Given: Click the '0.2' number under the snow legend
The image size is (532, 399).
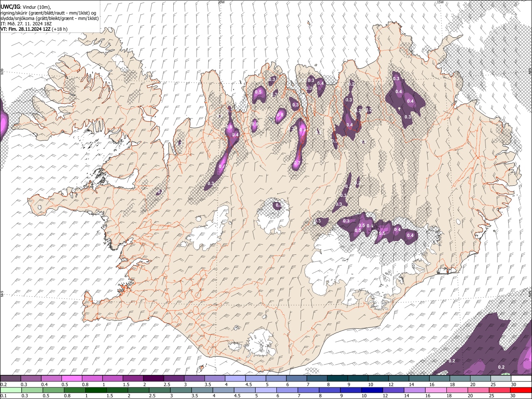Looking at the screenshot, I should (3, 384).
